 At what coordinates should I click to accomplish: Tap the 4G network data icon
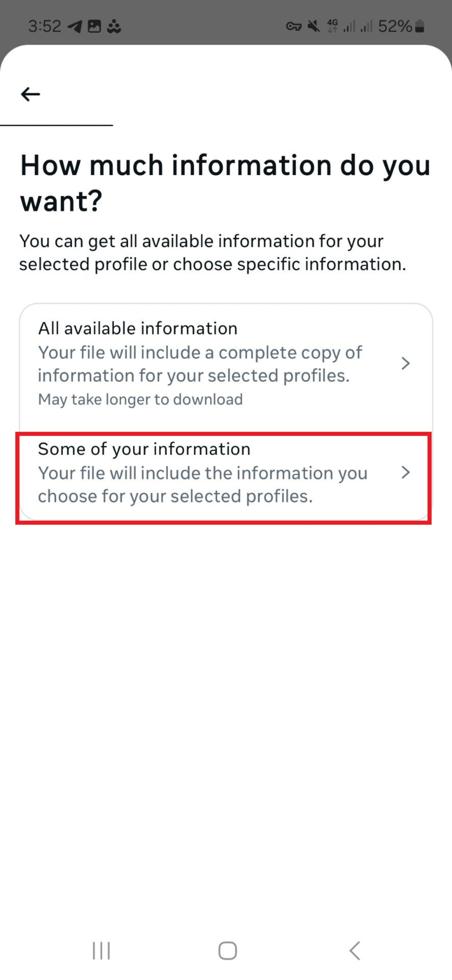[332, 26]
